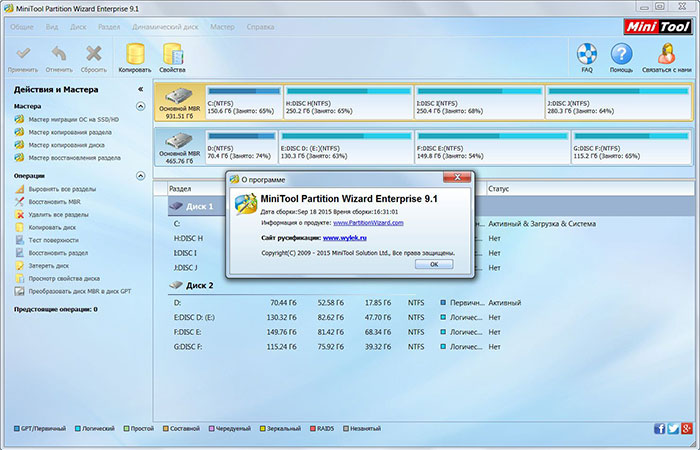Screen dimensions: 700x450
Task: Select the 465.76 Гб disk icon in map
Action: [x=179, y=147]
